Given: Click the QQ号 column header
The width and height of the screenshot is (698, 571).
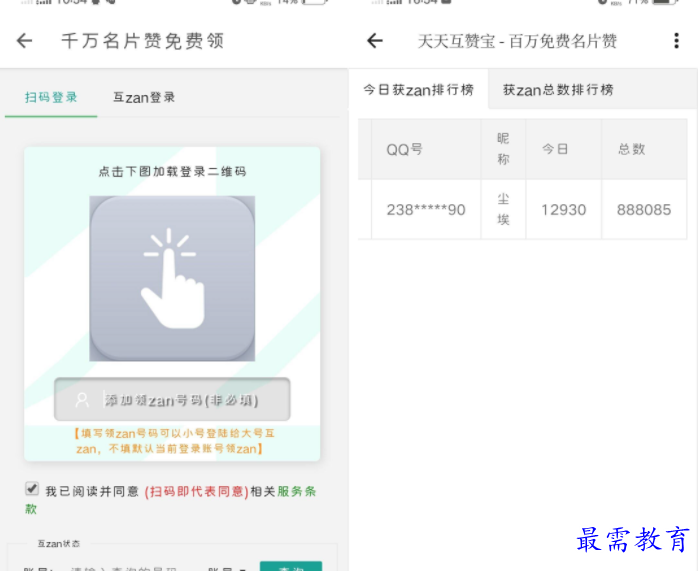Looking at the screenshot, I should click(x=426, y=149).
